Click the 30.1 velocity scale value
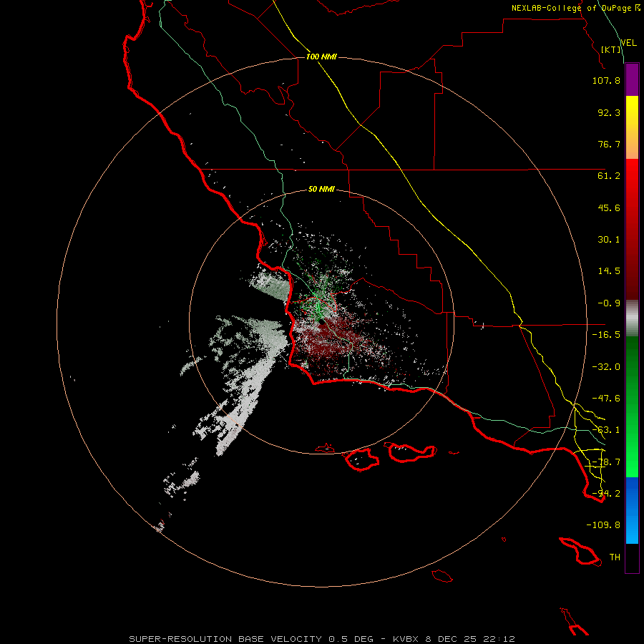The image size is (644, 644). coord(609,240)
